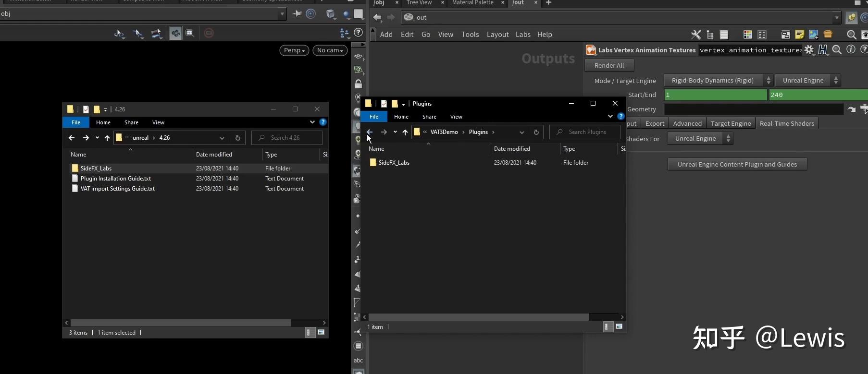
Task: Click the Geometry node chooser arrow icon
Action: click(x=851, y=109)
